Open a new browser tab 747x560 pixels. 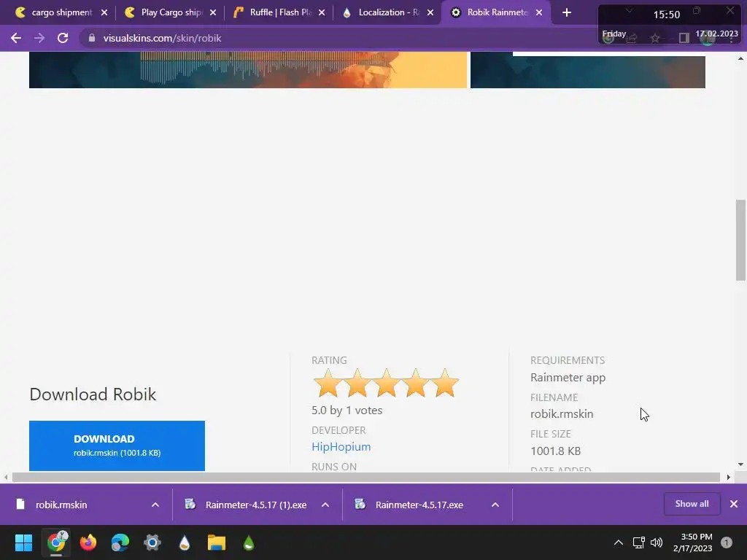[x=566, y=12]
